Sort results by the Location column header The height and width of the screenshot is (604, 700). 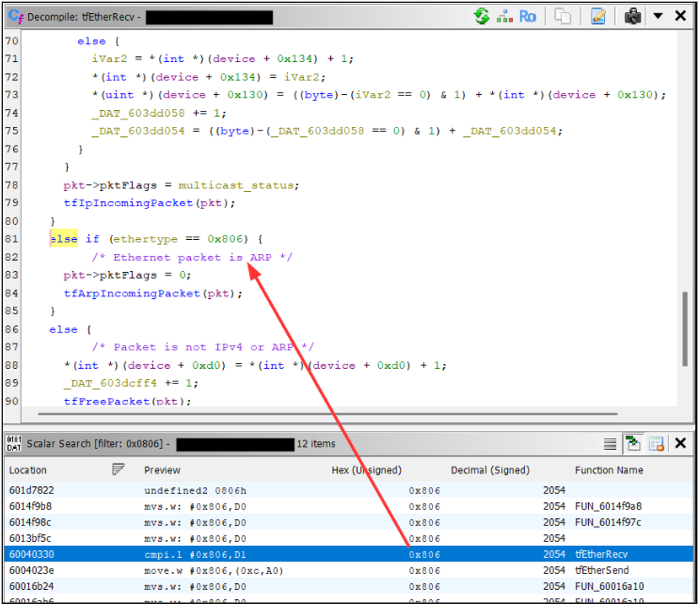28,469
